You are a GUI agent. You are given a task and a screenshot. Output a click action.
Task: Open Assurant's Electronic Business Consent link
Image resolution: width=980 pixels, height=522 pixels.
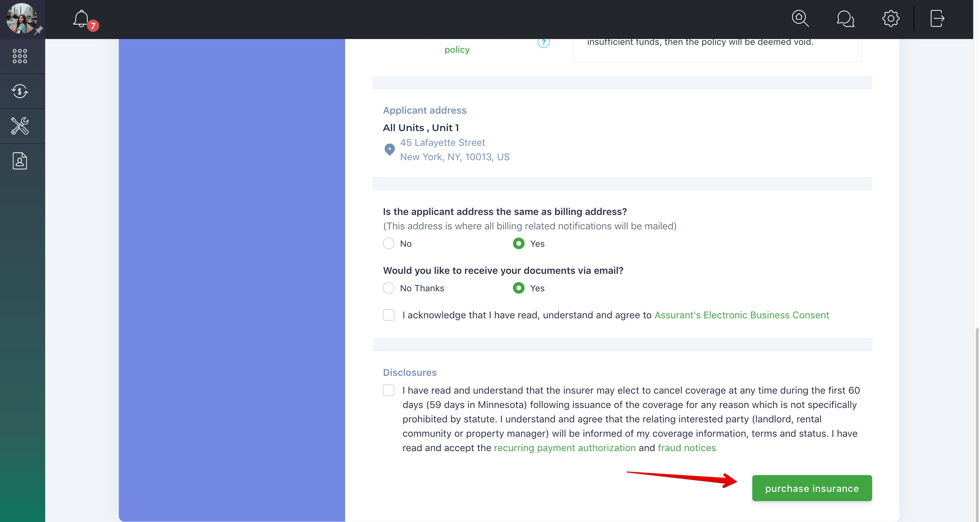click(x=741, y=315)
